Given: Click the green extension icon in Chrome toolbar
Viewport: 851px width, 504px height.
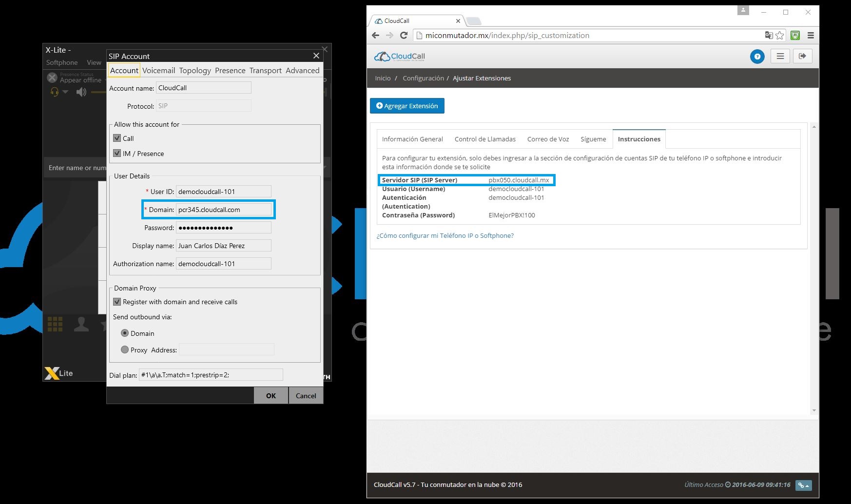Looking at the screenshot, I should click(795, 35).
